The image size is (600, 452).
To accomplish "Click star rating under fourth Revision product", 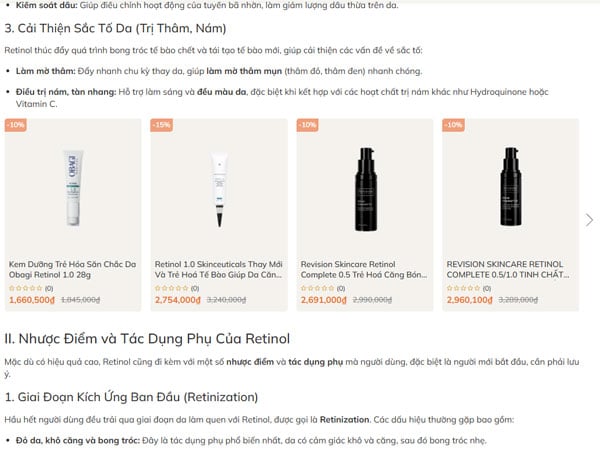I will click(x=463, y=288).
